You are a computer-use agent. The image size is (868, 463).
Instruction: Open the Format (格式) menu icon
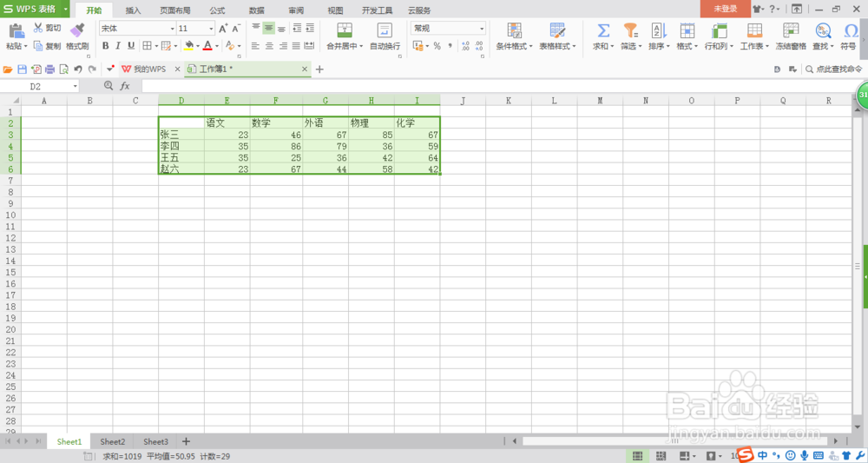coord(687,30)
